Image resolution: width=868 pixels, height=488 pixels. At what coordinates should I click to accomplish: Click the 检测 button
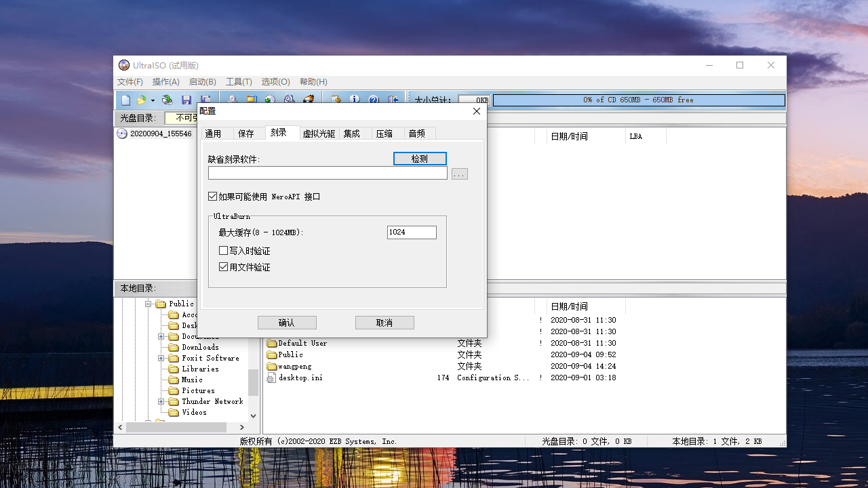(419, 158)
